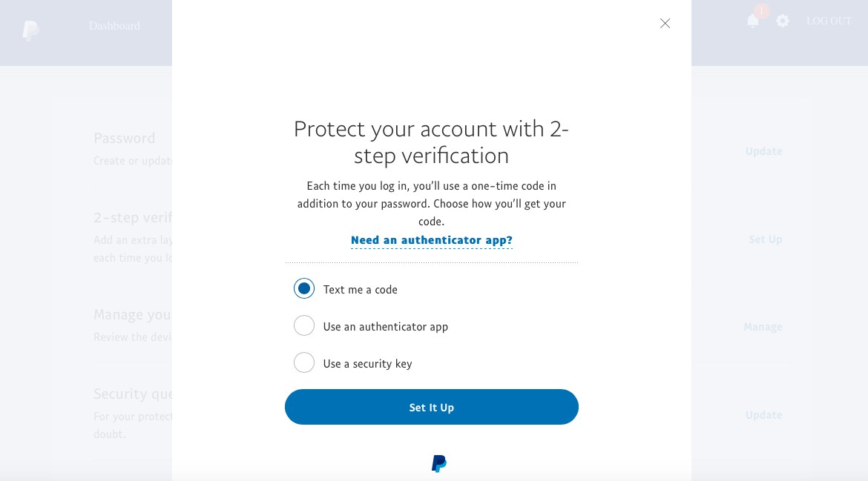
Task: Select Use an authenticator app option
Action: (304, 325)
